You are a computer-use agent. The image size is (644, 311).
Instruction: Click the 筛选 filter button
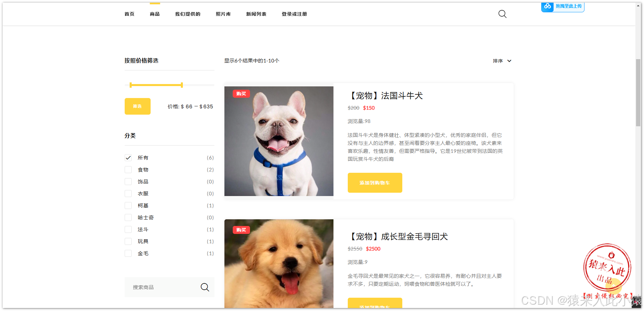[x=137, y=106]
